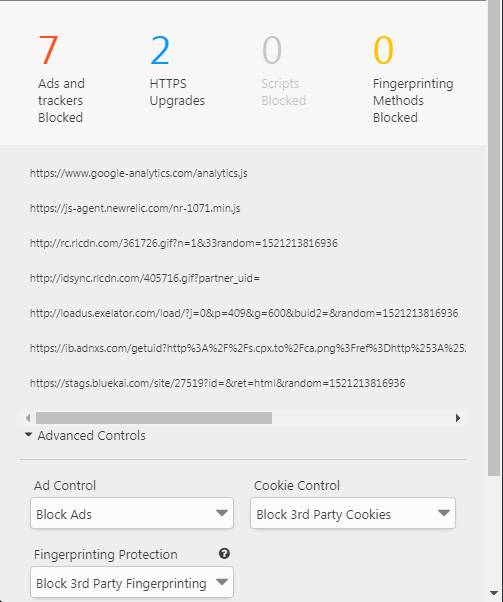Image resolution: width=503 pixels, height=602 pixels.
Task: Click the rc.rlcdn.com 361726.gif URL
Action: pos(184,243)
